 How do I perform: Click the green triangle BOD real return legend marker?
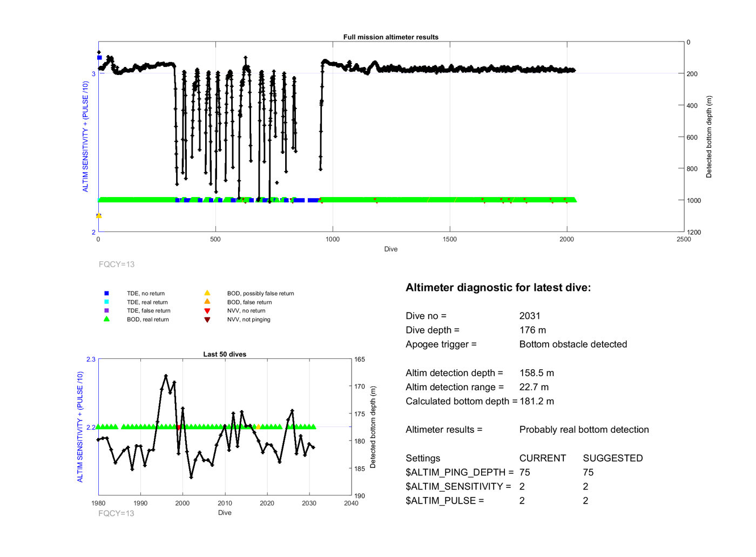[x=106, y=319]
